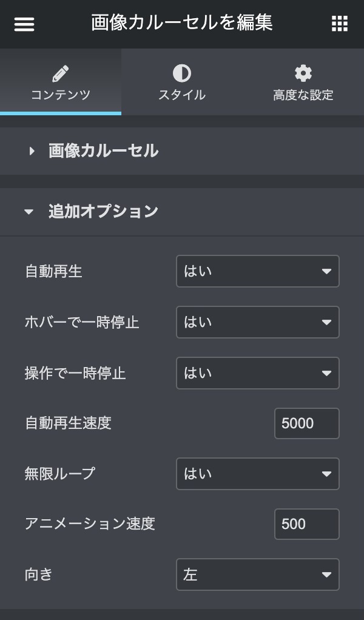Click the half-circle スタイル icon
Viewport: 364px width, 620px height.
181,74
